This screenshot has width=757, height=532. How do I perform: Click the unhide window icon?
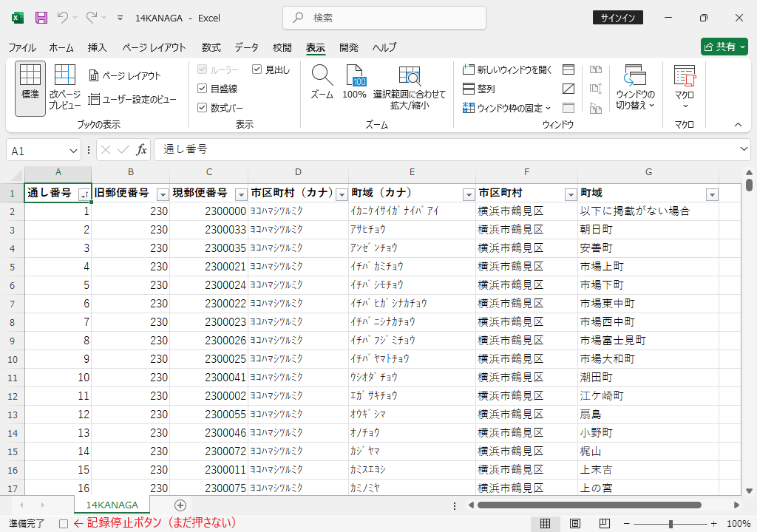click(x=568, y=108)
